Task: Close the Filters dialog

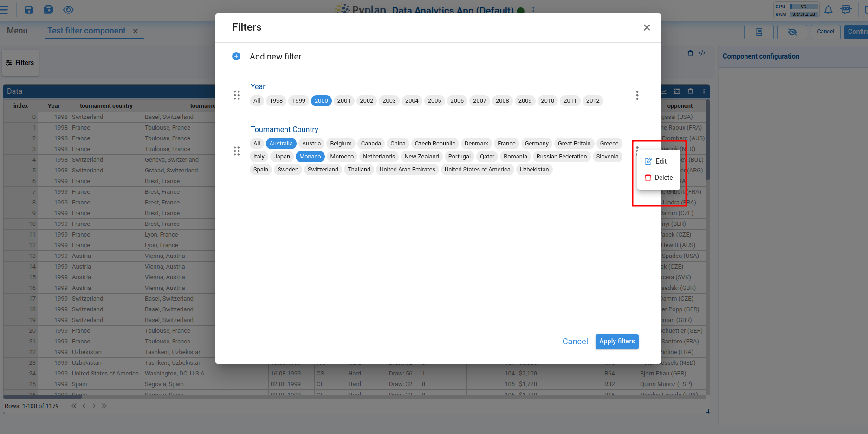Action: (x=647, y=28)
